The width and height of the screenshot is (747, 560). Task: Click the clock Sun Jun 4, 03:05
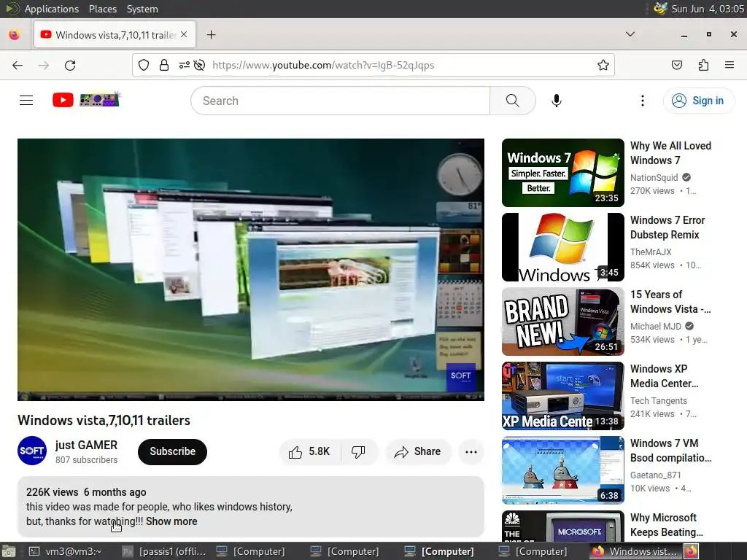[x=708, y=9]
